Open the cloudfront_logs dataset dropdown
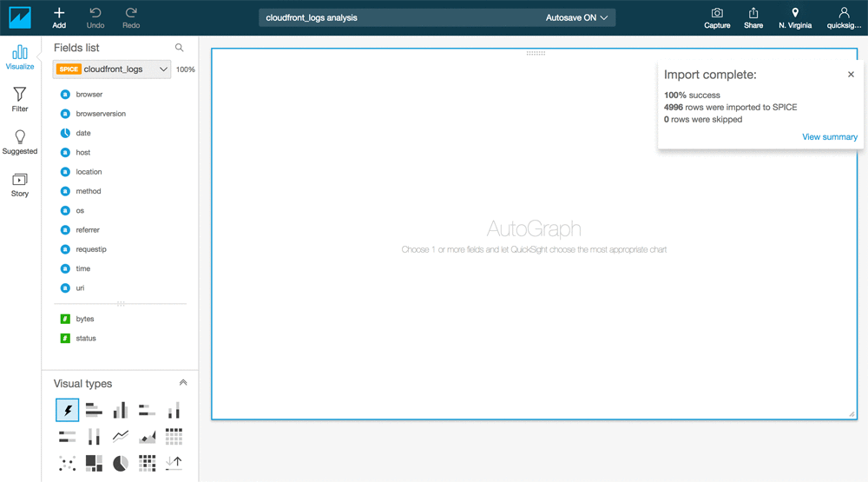This screenshot has width=868, height=482. [112, 69]
